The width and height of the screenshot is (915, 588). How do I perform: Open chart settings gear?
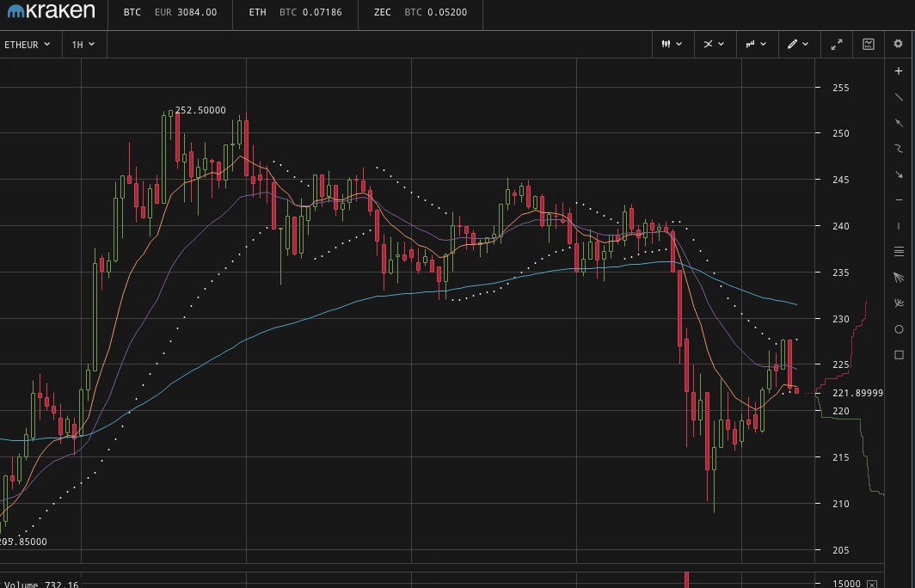(899, 45)
